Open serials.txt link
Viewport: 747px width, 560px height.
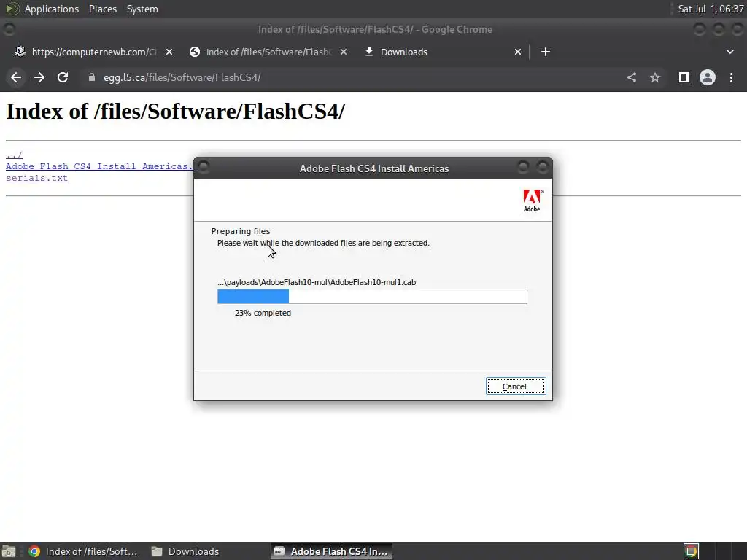pos(36,178)
